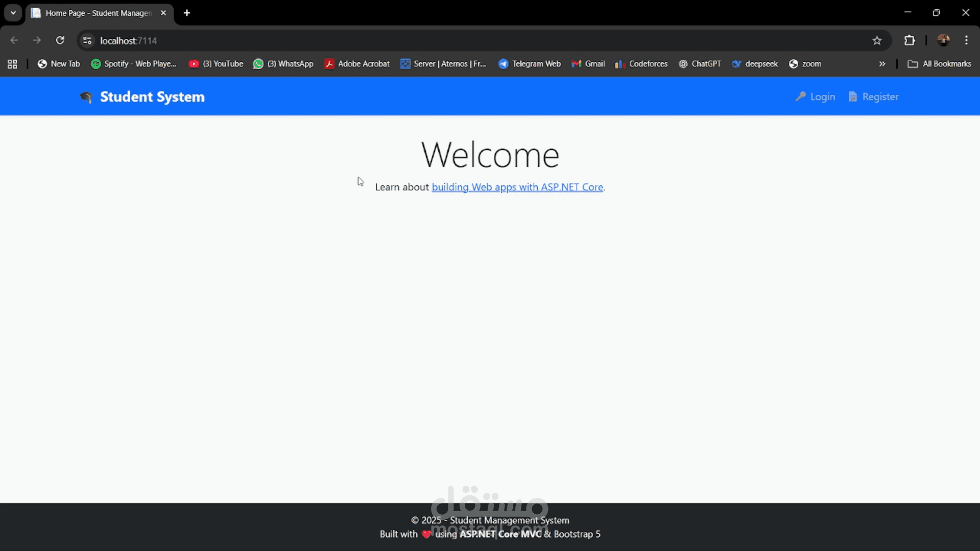Open the ChatGPT bookmark
This screenshot has height=551, width=980.
click(x=700, y=63)
